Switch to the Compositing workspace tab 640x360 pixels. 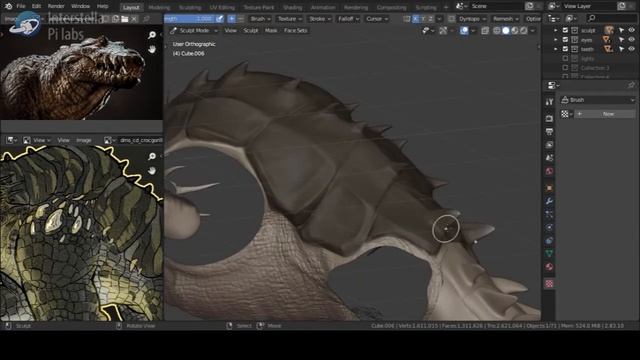point(391,7)
